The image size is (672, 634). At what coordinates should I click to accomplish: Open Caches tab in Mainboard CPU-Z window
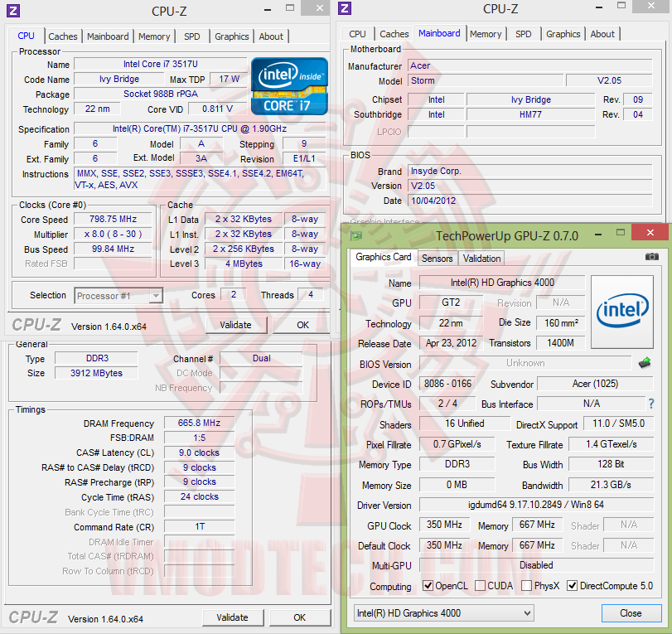[394, 34]
